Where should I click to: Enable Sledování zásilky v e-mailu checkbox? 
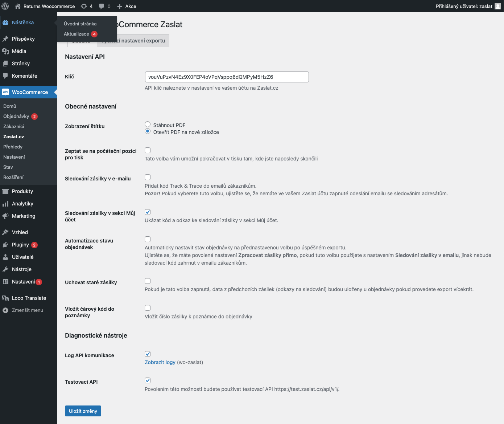148,177
